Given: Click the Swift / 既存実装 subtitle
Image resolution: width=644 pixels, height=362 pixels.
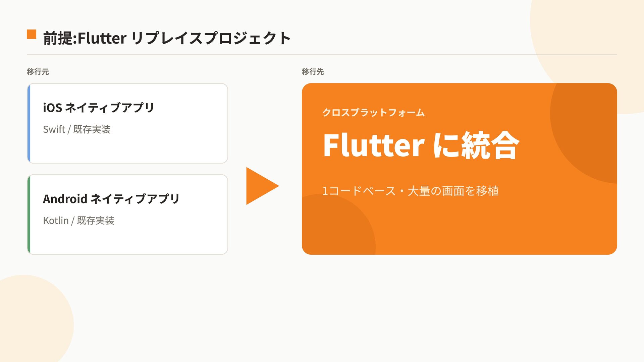Looking at the screenshot, I should [x=77, y=129].
